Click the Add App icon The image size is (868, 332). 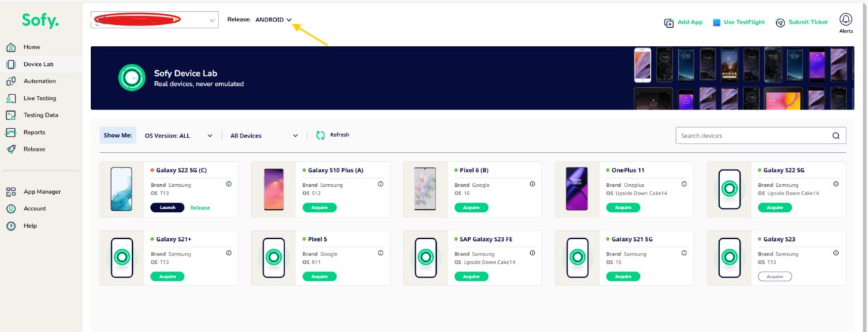(669, 22)
